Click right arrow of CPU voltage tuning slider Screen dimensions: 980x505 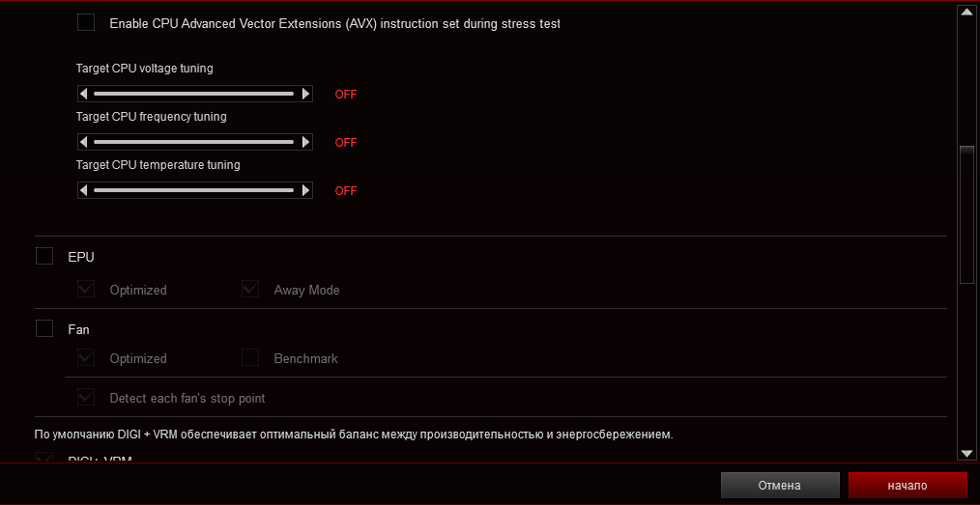click(x=306, y=94)
